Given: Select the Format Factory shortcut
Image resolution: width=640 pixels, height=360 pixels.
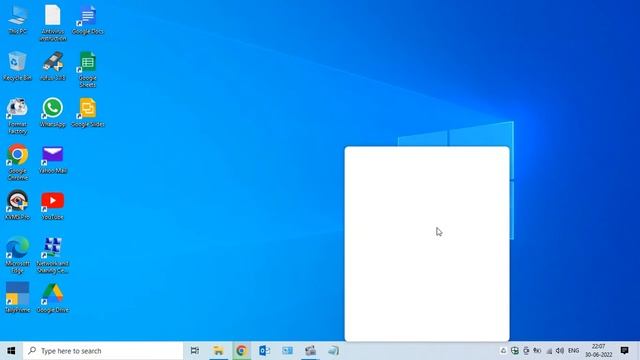Looking at the screenshot, I should pos(17,116).
